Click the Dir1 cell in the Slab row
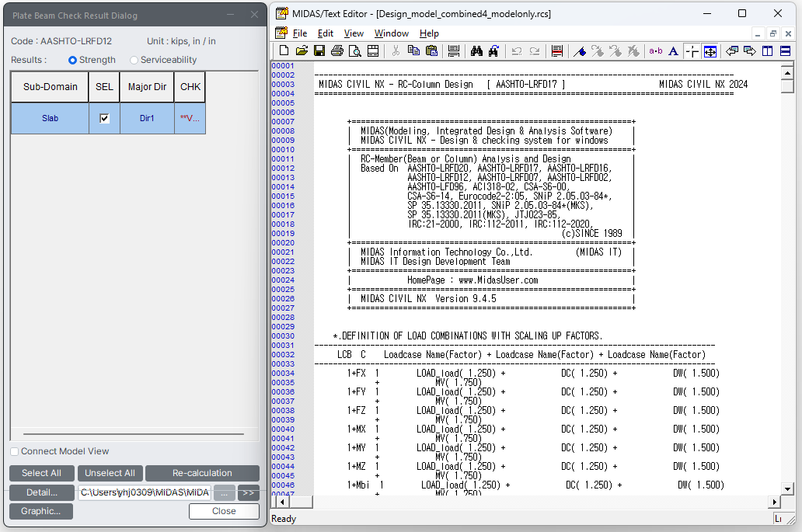Viewport: 802px width, 532px height. tap(147, 118)
